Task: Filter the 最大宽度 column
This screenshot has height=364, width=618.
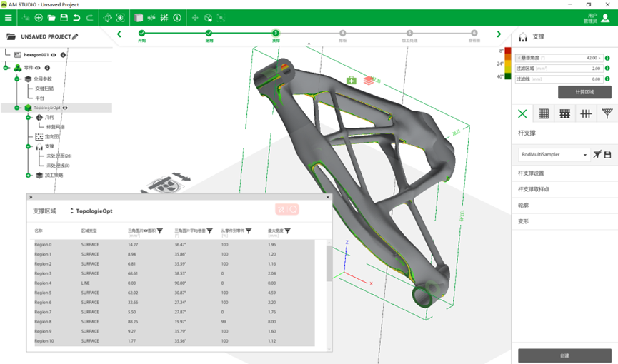Action: click(x=288, y=231)
